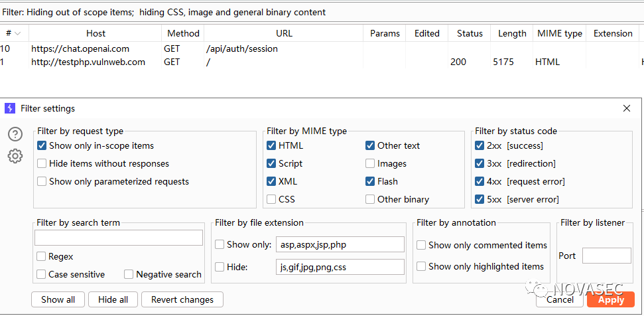The width and height of the screenshot is (644, 316).
Task: Click the search term input field
Action: [x=119, y=238]
